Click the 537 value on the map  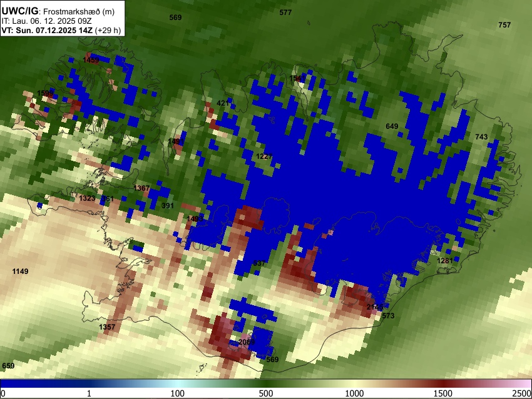pyautogui.click(x=259, y=263)
